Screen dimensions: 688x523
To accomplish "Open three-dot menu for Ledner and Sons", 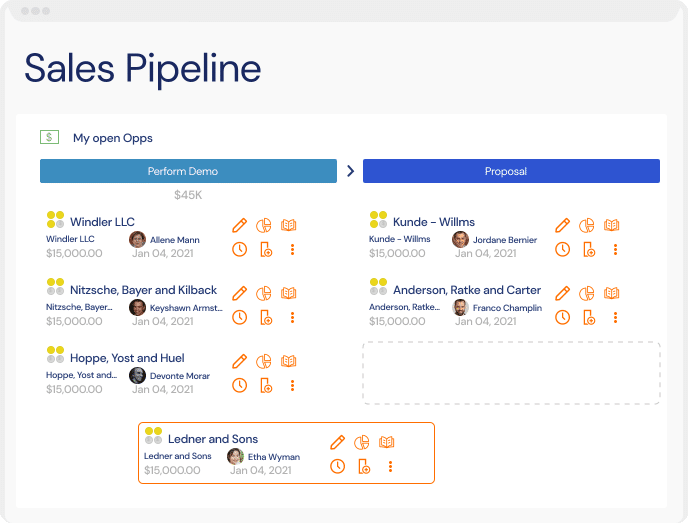I will click(390, 466).
